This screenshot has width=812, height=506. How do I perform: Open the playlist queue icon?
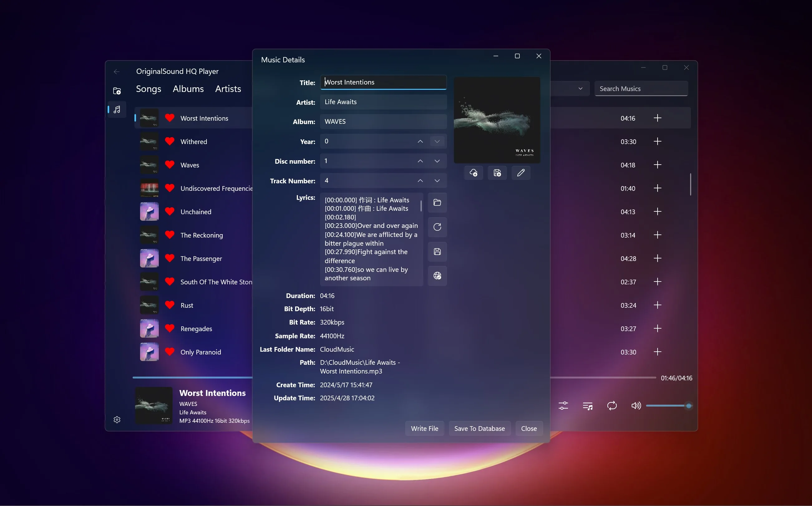click(x=588, y=406)
